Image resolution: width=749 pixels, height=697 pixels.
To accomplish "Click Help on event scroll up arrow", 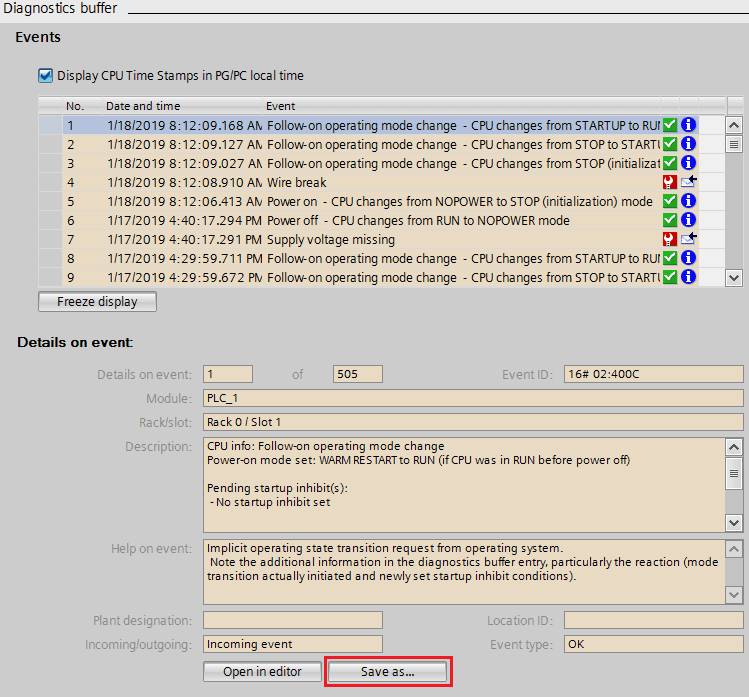I will 734,549.
